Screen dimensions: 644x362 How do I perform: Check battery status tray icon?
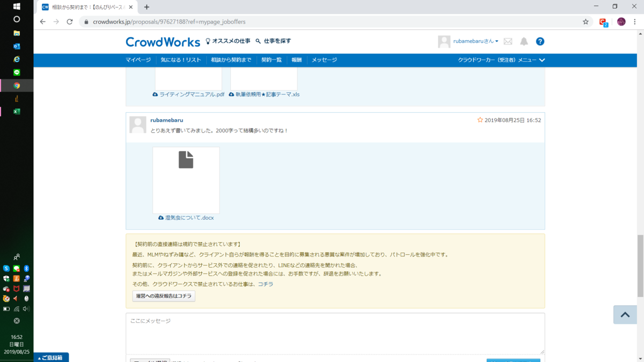(6, 309)
